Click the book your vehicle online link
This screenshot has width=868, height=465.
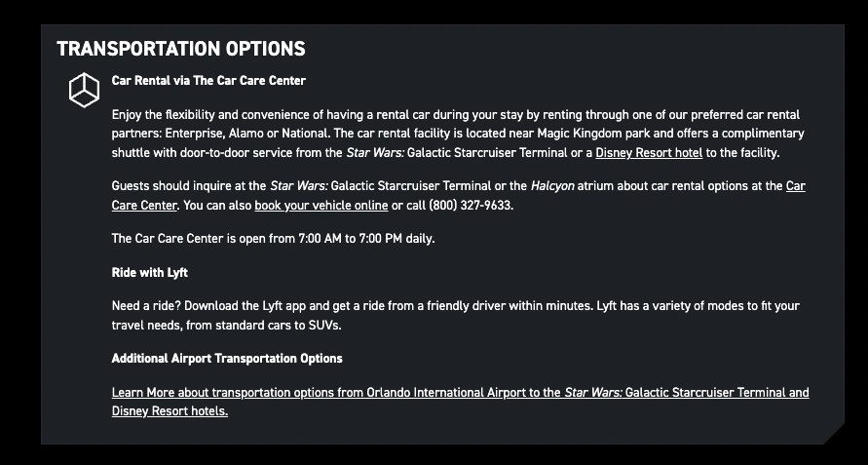click(x=321, y=206)
